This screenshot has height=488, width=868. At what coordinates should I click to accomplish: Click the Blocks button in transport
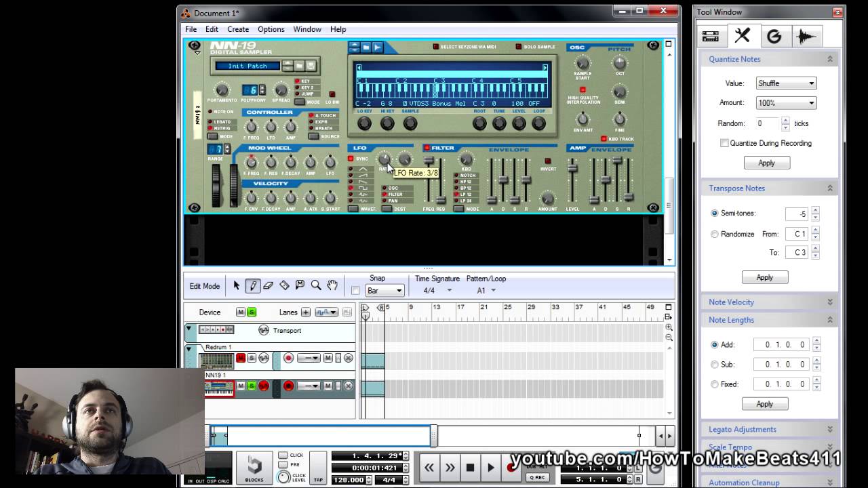coord(254,467)
